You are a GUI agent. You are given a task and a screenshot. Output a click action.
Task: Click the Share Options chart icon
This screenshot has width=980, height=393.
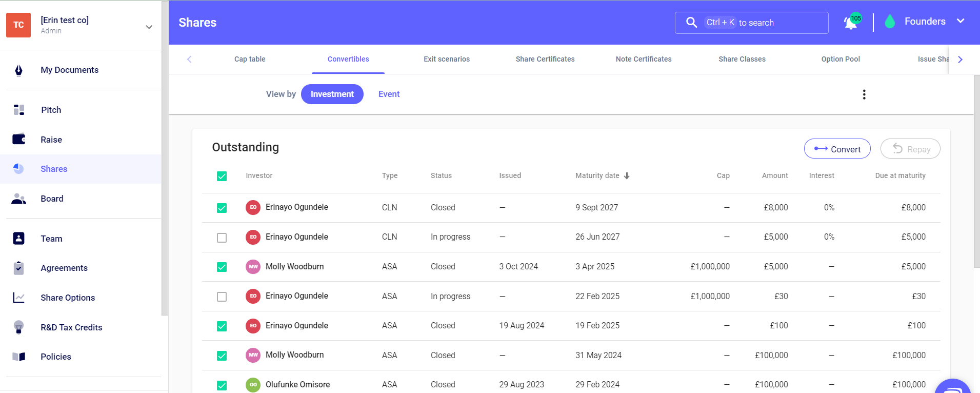tap(19, 298)
